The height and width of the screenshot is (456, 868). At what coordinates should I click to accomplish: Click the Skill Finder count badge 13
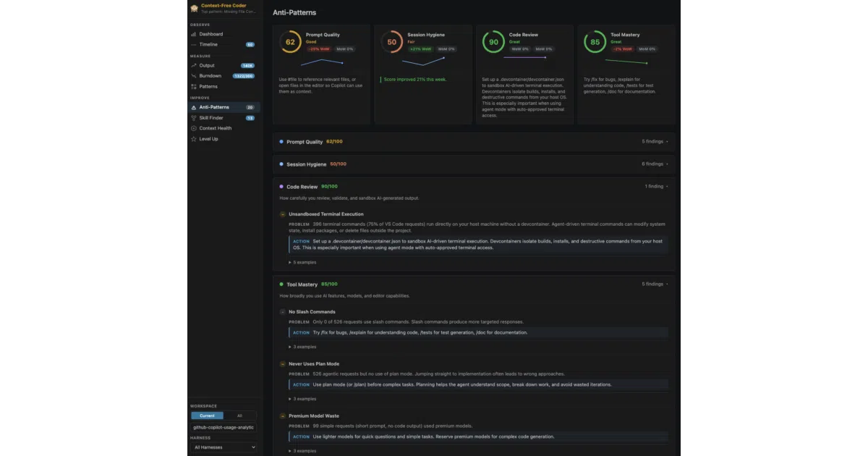coord(250,117)
